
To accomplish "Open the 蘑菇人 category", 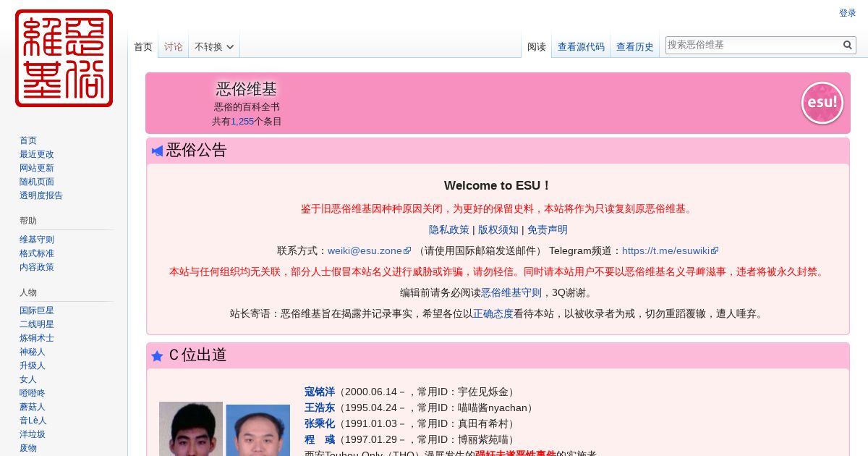I will coord(33,407).
